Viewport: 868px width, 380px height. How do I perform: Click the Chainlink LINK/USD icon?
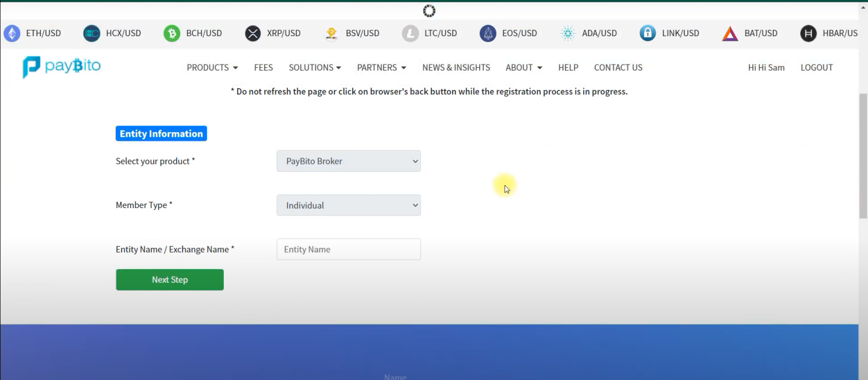click(x=648, y=33)
